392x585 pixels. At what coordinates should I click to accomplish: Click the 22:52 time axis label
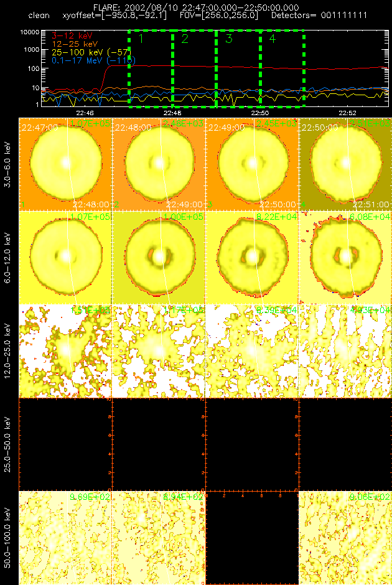pos(348,112)
